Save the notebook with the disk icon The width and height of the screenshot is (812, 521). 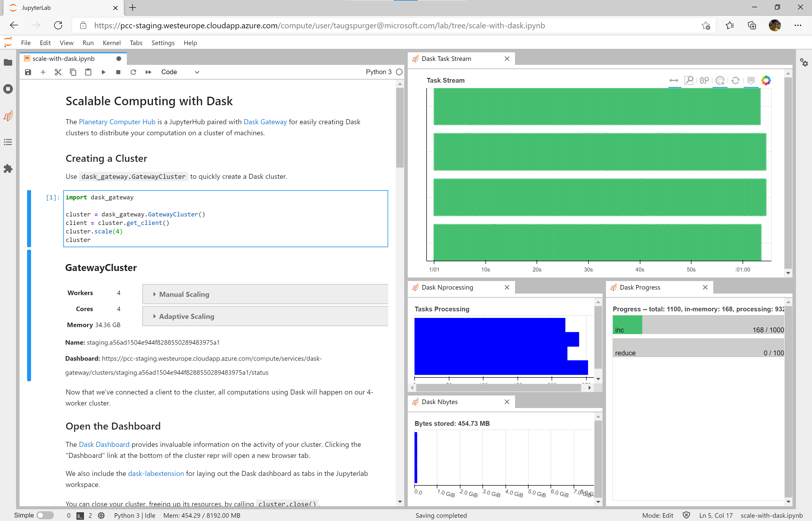click(28, 72)
